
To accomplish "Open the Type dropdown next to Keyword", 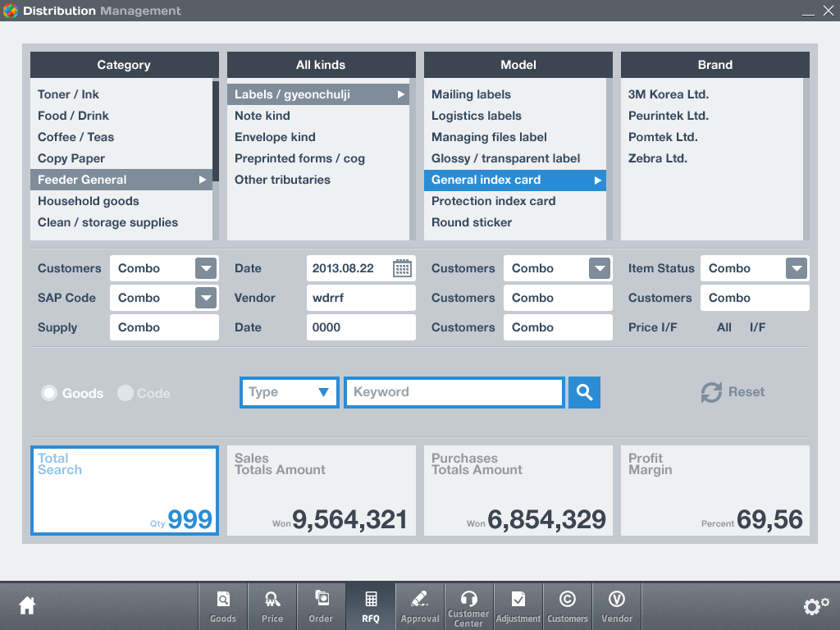I will click(x=289, y=392).
